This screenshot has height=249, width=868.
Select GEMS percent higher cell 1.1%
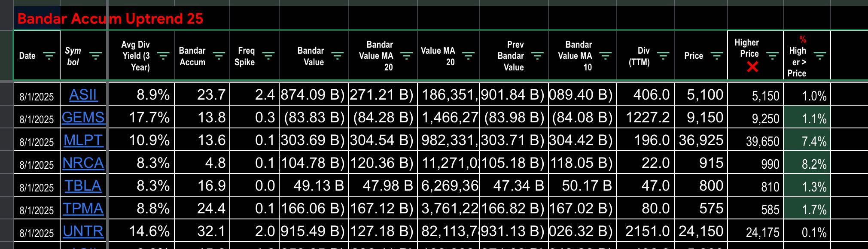tap(807, 117)
